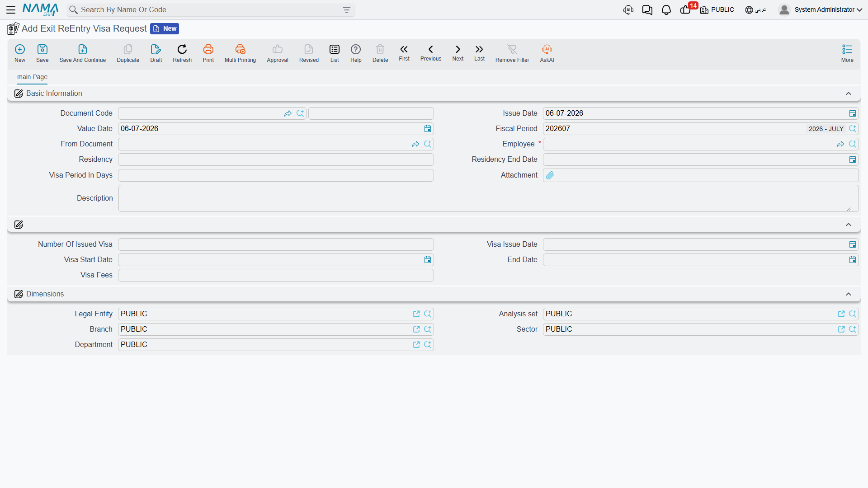Open Department lookup search
This screenshot has height=488, width=868.
pyautogui.click(x=428, y=345)
